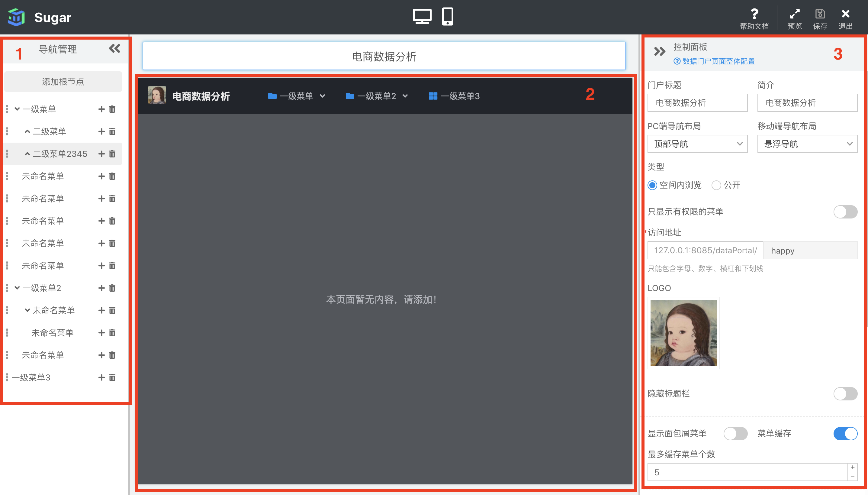Click the 门户标题 input field

[x=697, y=103]
